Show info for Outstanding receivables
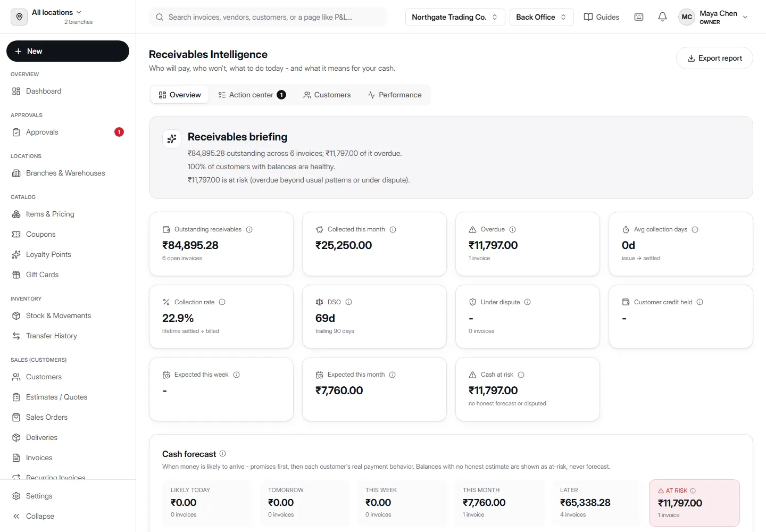Viewport: 766px width, 532px height. [x=249, y=230]
